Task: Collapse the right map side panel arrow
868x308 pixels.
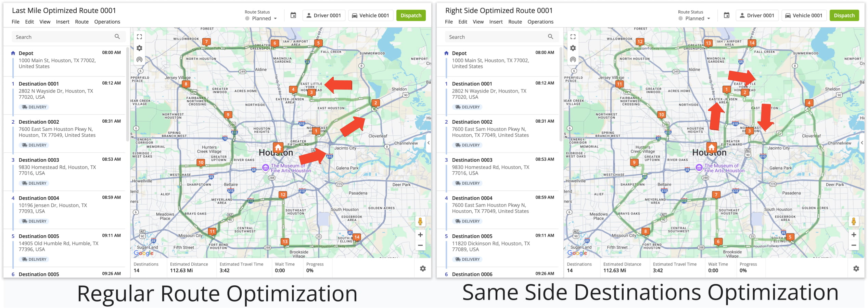Action: tap(861, 143)
